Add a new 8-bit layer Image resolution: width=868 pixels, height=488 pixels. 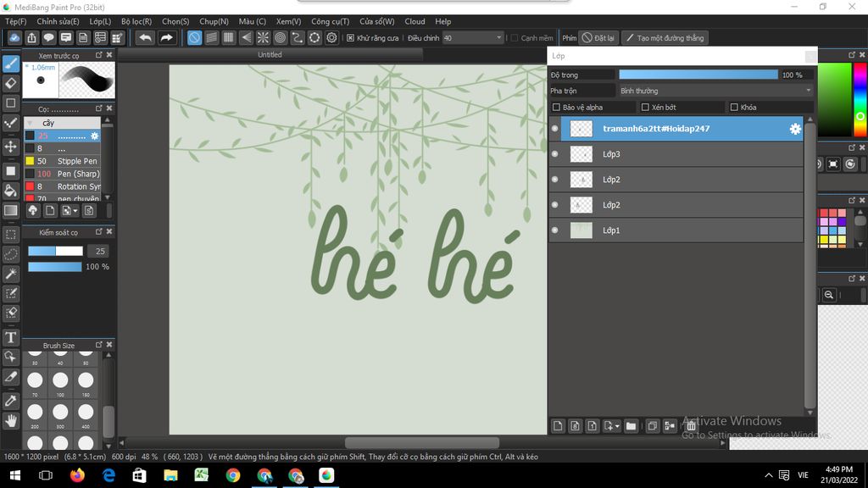576,426
